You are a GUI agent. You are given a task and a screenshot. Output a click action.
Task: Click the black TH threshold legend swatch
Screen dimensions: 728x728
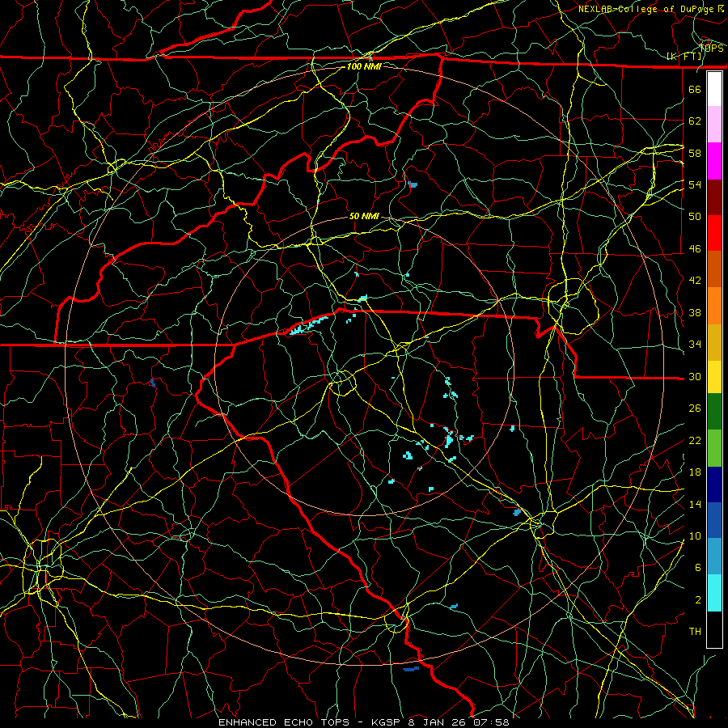pos(714,629)
